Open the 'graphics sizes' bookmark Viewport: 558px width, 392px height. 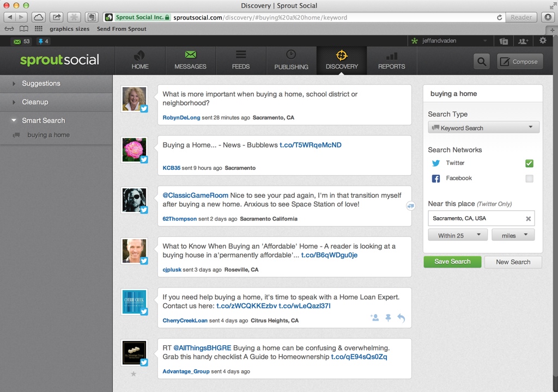(x=69, y=29)
